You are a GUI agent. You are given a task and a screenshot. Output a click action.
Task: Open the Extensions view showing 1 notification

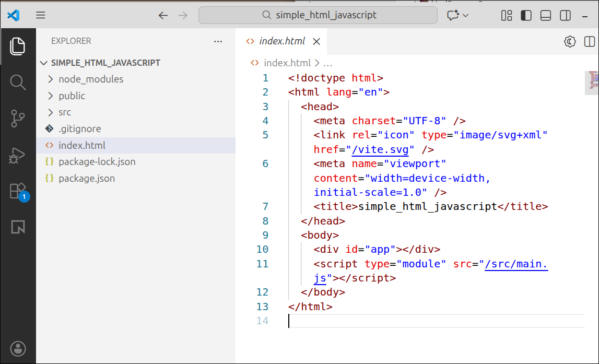coord(18,191)
